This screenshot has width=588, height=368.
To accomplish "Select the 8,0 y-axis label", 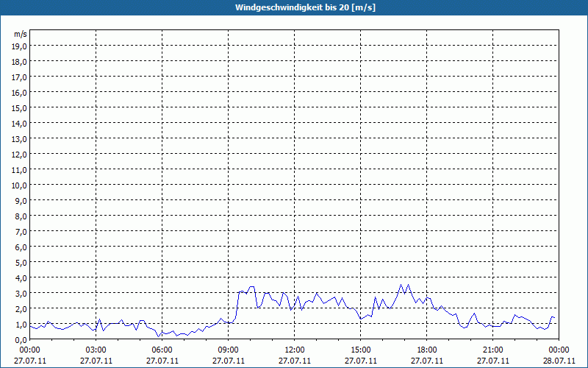I will (21, 216).
